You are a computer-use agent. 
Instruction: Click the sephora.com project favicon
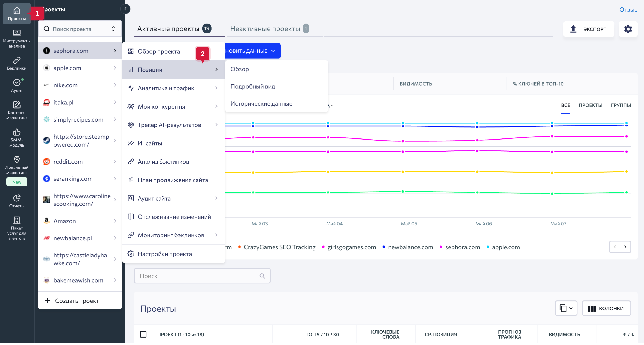[x=46, y=51]
